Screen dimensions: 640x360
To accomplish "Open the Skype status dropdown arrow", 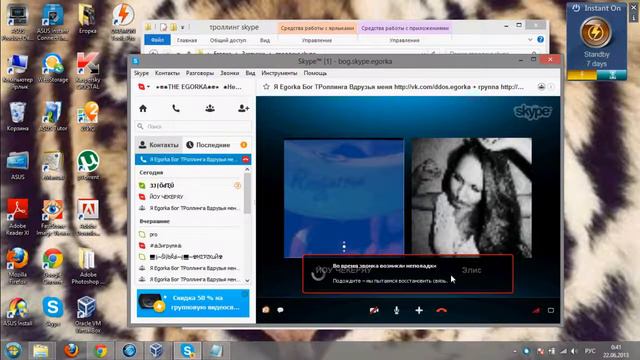I will [149, 87].
